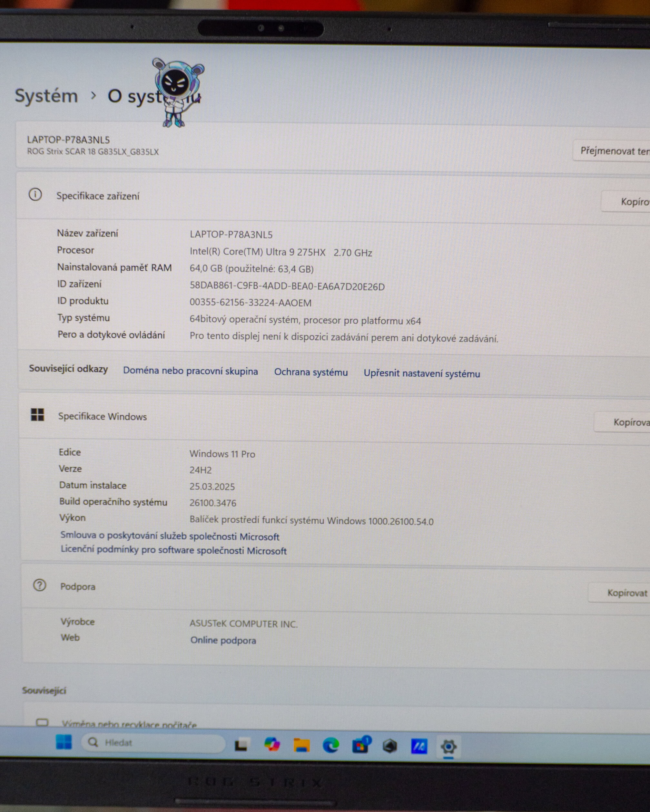Screen dimensions: 650x812
Task: Click the Settings gear in the taskbar
Action: [x=448, y=747]
